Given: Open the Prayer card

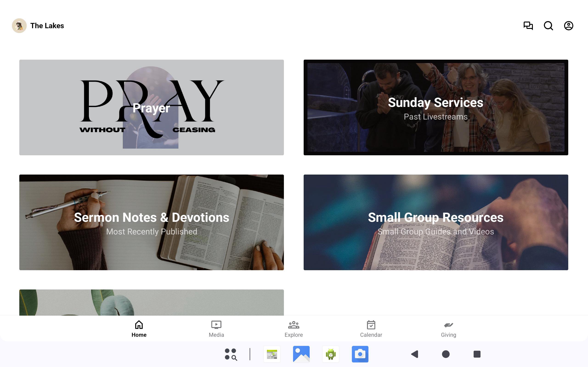Looking at the screenshot, I should coord(151,107).
